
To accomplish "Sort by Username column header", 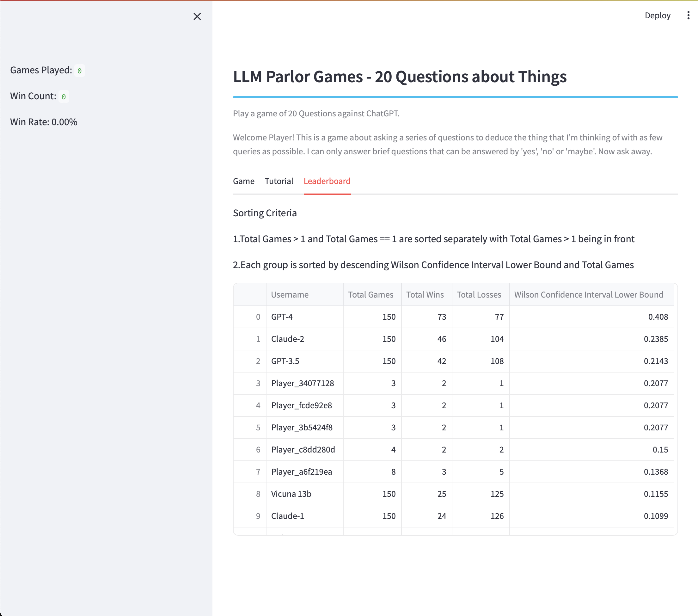I will click(x=290, y=294).
